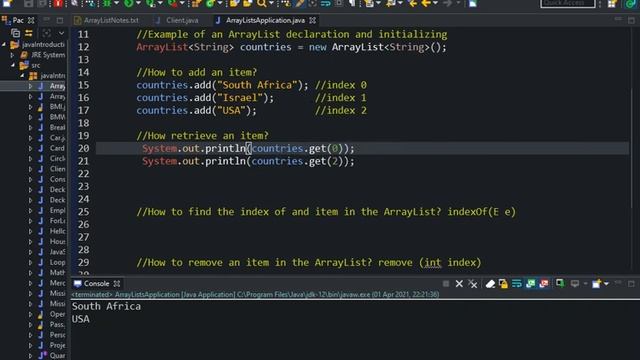Click the Save toolbar icon

point(28,4)
